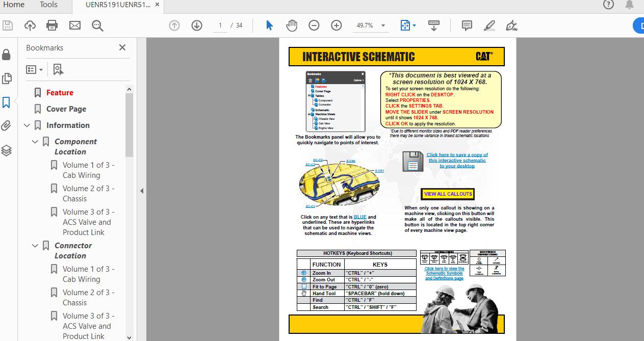Collapse the Component Location group
Viewport: 644px width, 341px height.
35,142
